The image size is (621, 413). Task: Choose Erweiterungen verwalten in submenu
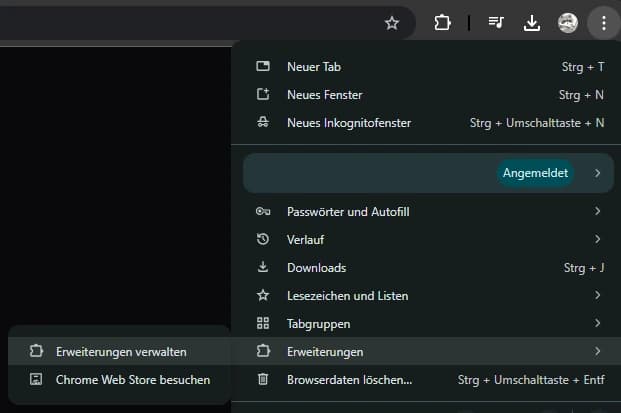(119, 351)
